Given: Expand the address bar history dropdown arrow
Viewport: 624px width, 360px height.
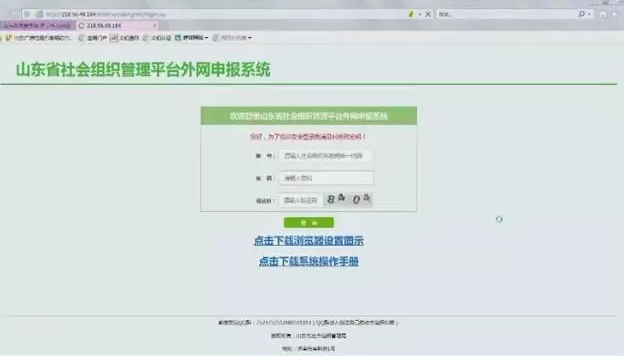Looking at the screenshot, I should pos(419,15).
